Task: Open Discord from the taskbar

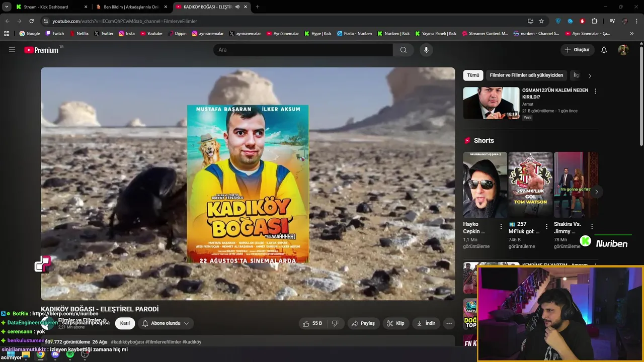Action: pyautogui.click(x=55, y=354)
